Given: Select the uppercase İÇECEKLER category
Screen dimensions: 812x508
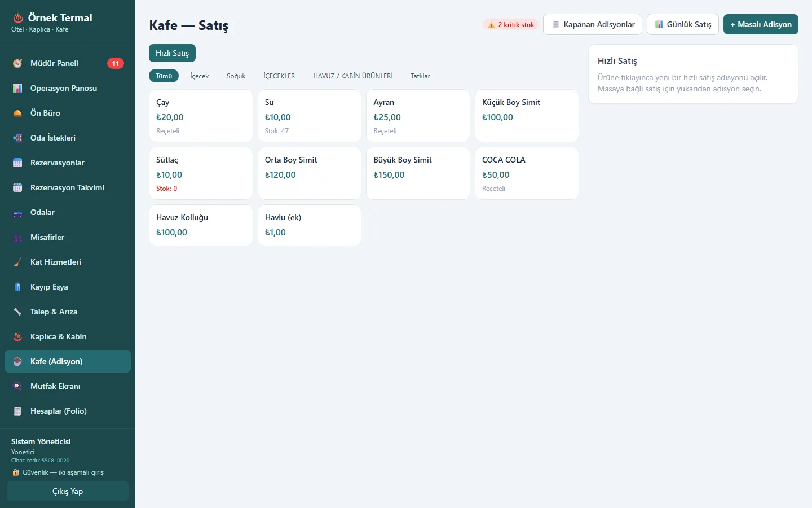Looking at the screenshot, I should tap(279, 76).
